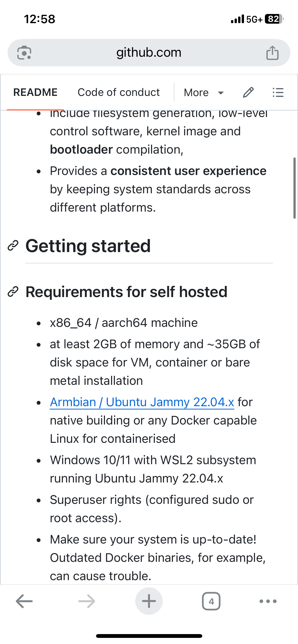The image size is (298, 644).
Task: Open Armbian / Ubuntu Jammy 22.04.x link
Action: point(142,402)
